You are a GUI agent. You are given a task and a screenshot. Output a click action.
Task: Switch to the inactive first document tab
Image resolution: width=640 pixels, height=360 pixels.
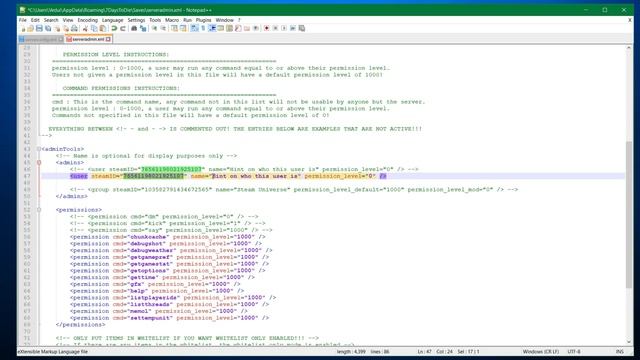tap(40, 40)
